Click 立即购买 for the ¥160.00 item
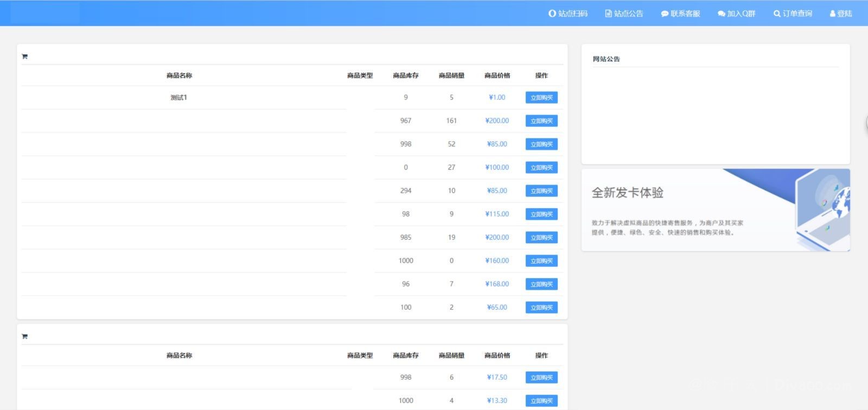The image size is (868, 410). point(541,261)
